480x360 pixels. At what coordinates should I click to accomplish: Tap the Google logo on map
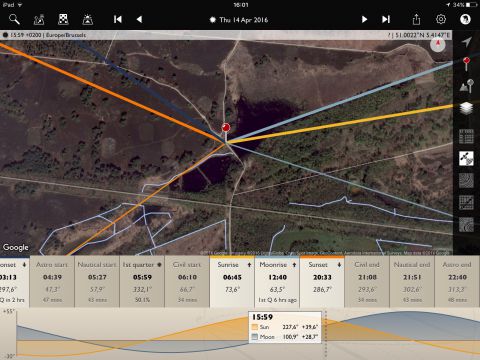click(16, 247)
